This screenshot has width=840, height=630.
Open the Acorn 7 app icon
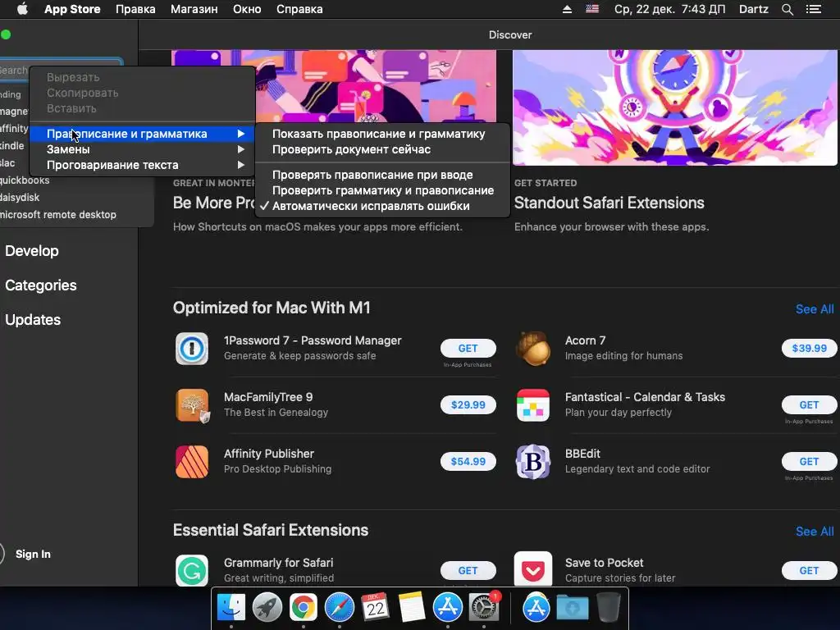(x=533, y=349)
